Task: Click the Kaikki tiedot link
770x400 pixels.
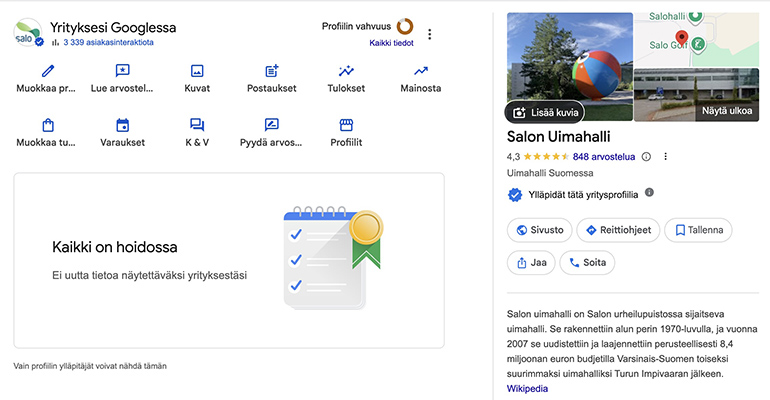Action: point(391,43)
